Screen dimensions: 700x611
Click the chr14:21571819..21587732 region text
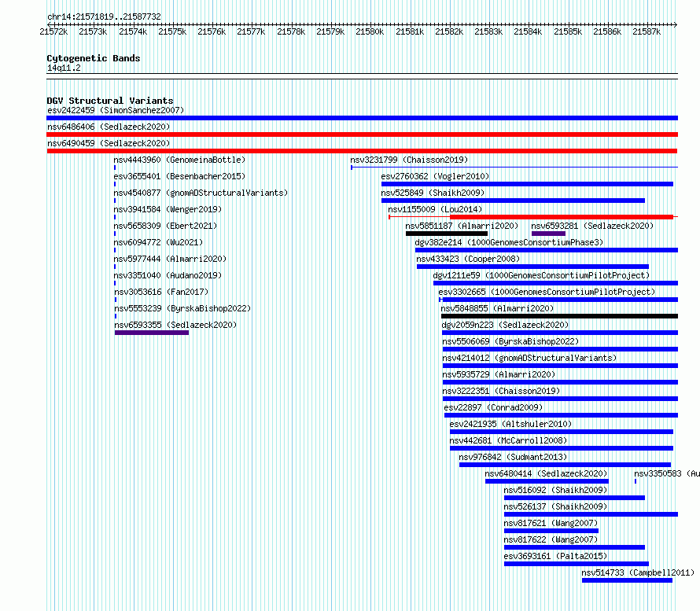104,17
